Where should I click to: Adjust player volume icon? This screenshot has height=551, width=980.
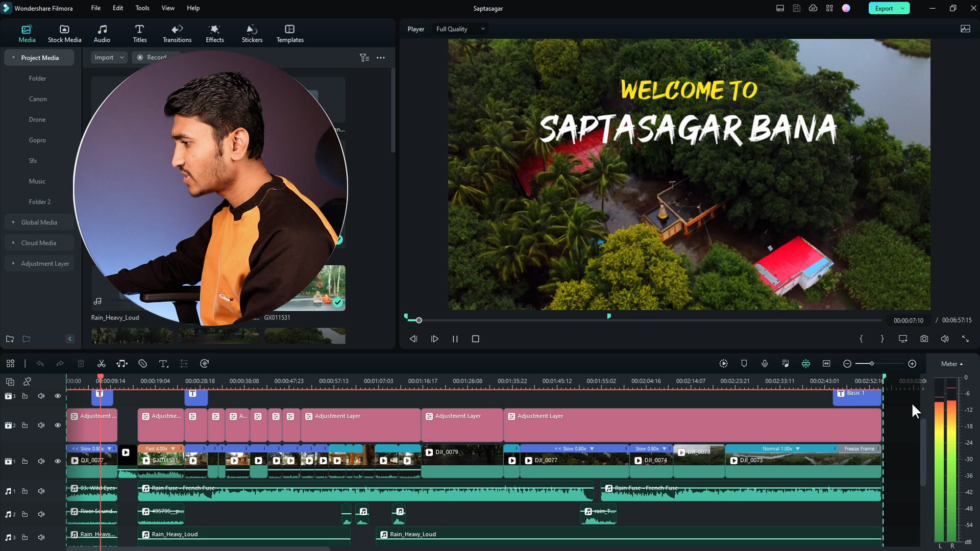(945, 339)
